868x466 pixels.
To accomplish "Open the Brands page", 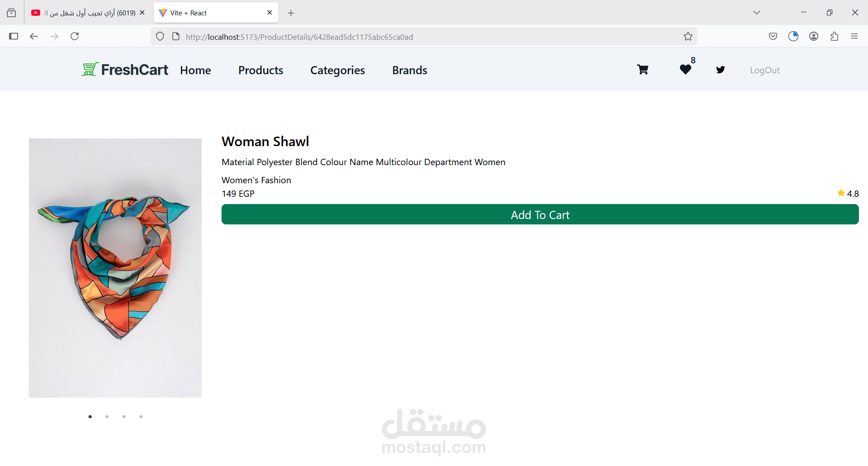I will (x=410, y=70).
